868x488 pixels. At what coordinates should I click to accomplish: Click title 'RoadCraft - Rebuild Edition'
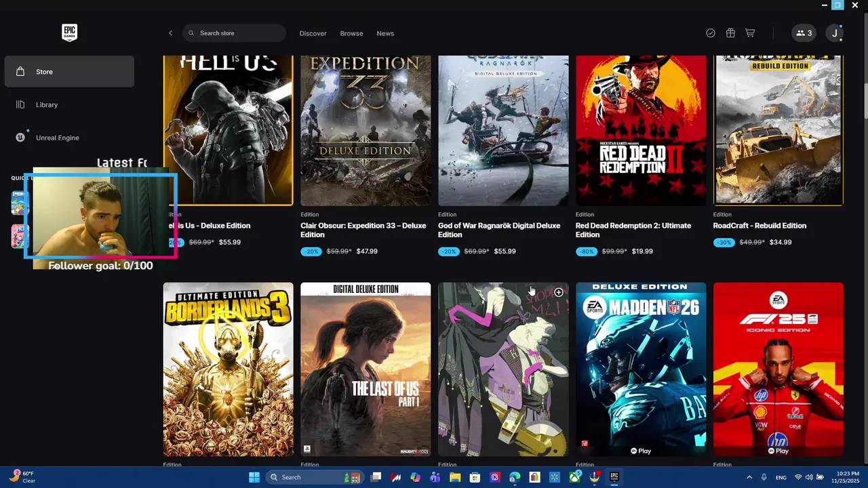pos(759,226)
